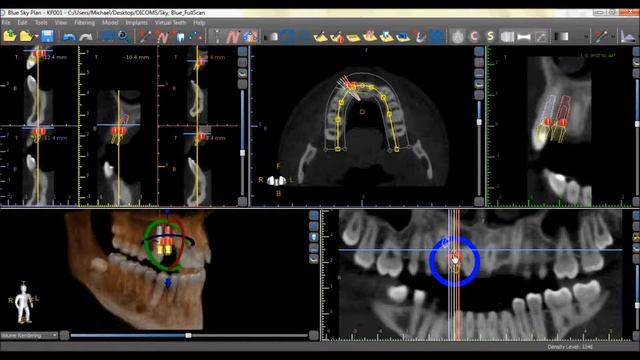The width and height of the screenshot is (640, 360).
Task: Click the import folder icon with green arrow
Action: [x=10, y=36]
